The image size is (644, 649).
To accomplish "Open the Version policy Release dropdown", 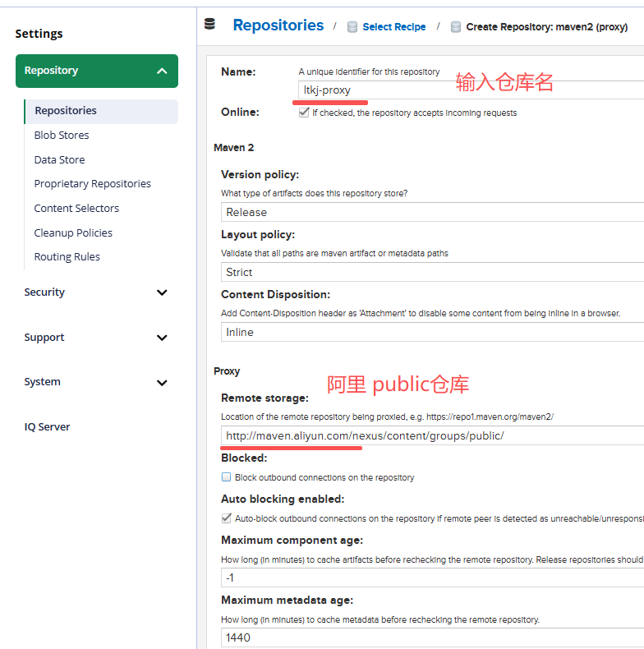I will 433,212.
